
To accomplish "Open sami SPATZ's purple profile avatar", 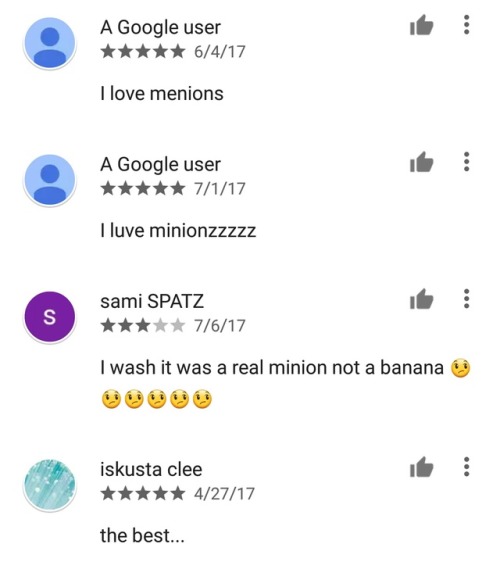I will (50, 317).
